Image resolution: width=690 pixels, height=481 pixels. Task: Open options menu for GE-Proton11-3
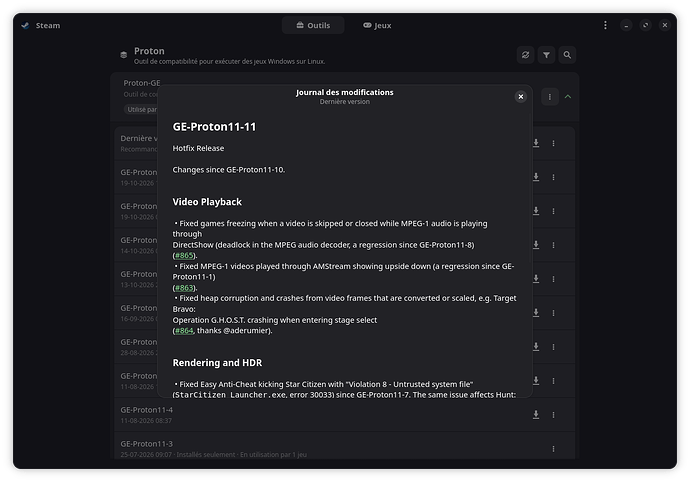coord(553,448)
